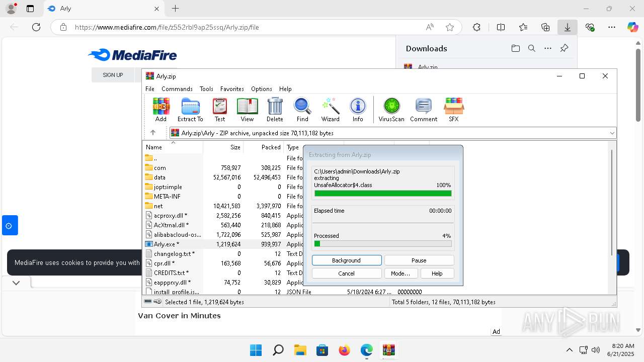The image size is (644, 362).
Task: Sort file list by Size column
Action: tap(223, 147)
